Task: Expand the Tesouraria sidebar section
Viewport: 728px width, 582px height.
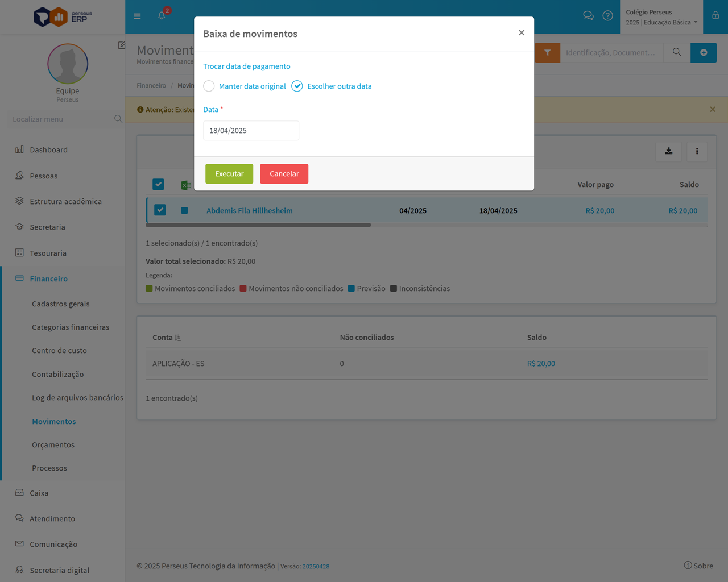Action: [48, 253]
